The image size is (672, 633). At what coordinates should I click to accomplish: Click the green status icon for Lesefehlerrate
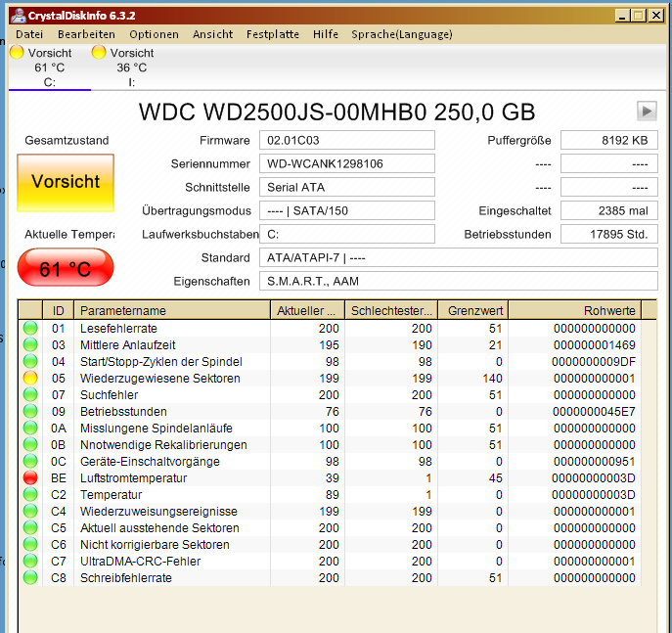coord(30,329)
